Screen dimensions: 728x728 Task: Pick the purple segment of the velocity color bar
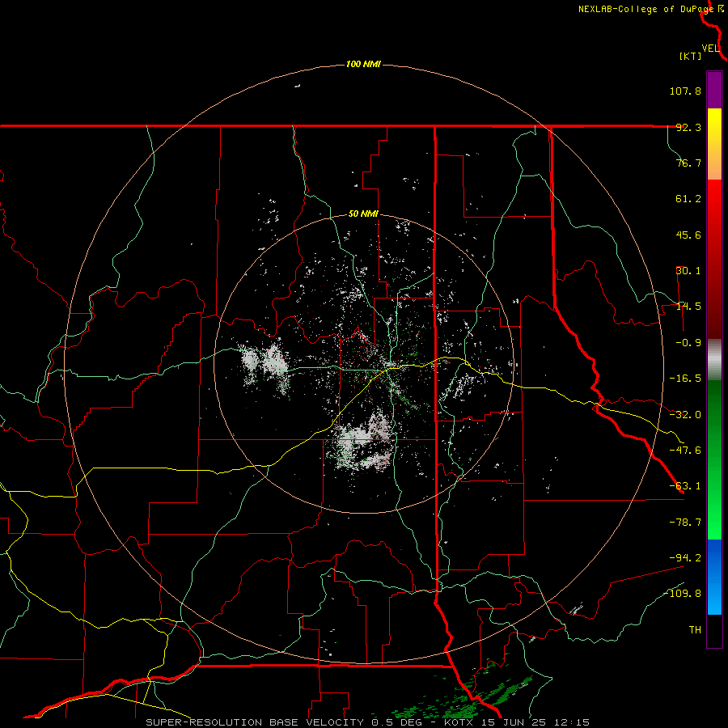714,90
